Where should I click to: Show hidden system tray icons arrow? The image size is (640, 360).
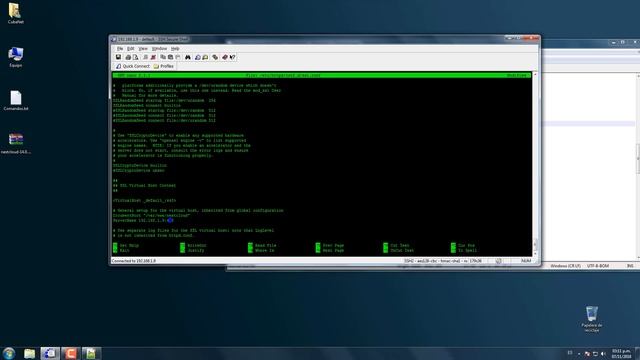(579, 353)
